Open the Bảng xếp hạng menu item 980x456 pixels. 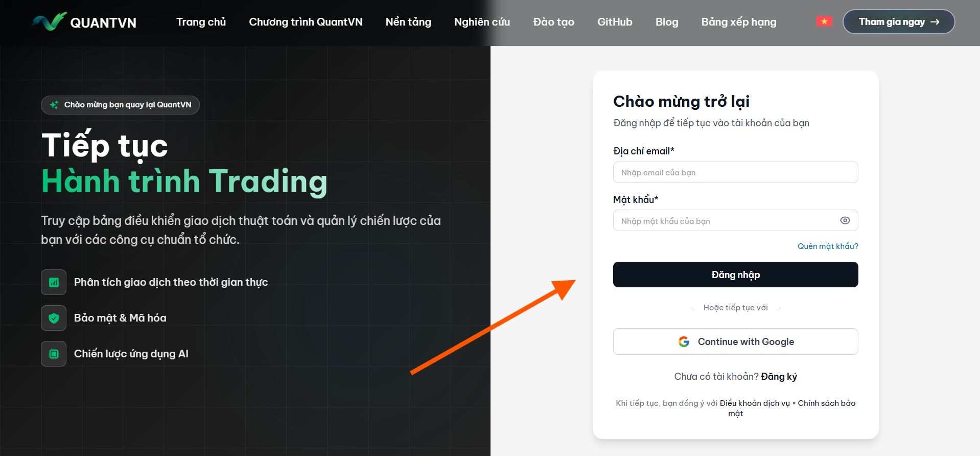(x=739, y=22)
